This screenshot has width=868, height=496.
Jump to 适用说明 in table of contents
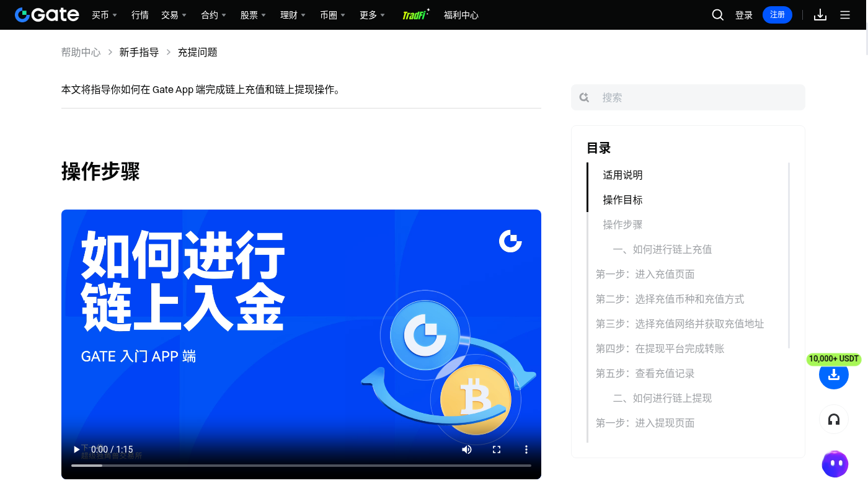coord(622,175)
